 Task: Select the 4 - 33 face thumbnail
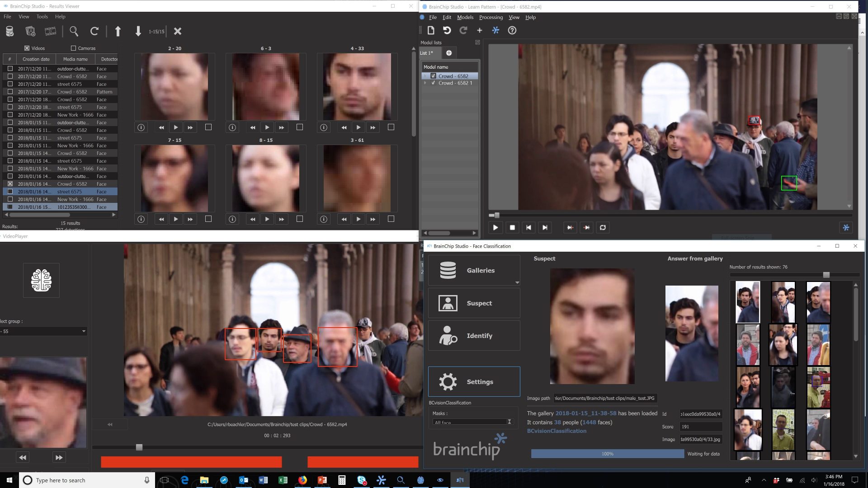click(x=357, y=87)
